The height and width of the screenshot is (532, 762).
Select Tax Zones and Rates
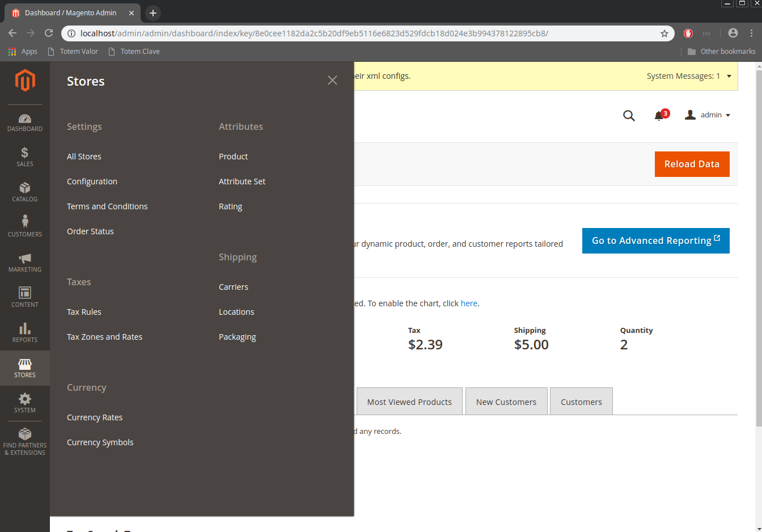pos(104,337)
